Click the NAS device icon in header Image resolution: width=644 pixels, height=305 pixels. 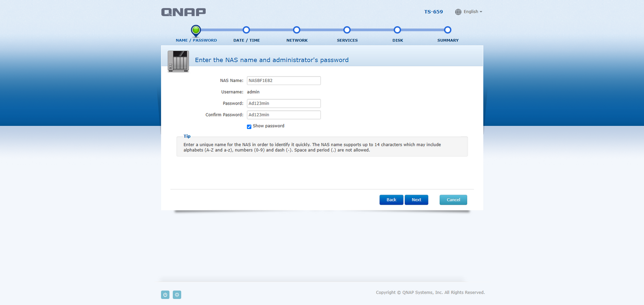tap(179, 61)
